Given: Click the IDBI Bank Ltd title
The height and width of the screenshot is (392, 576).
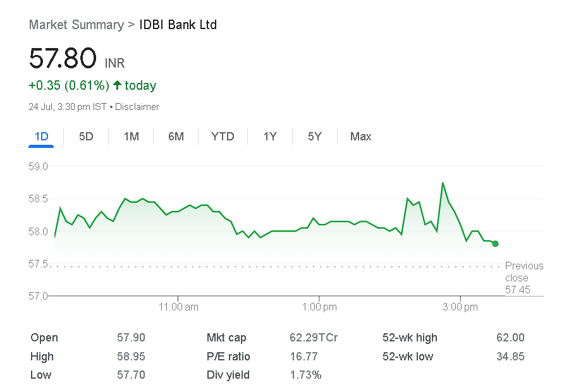Looking at the screenshot, I should click(178, 25).
